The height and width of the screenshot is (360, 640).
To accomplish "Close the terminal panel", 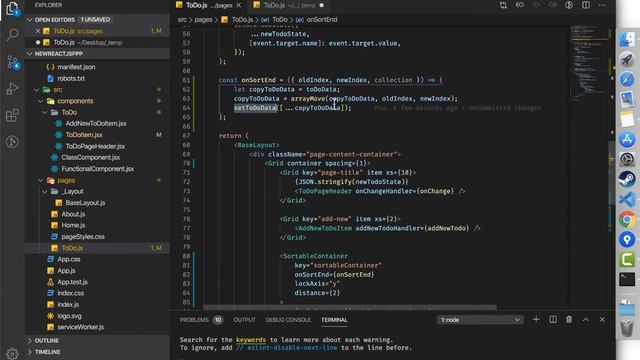I will point(602,320).
